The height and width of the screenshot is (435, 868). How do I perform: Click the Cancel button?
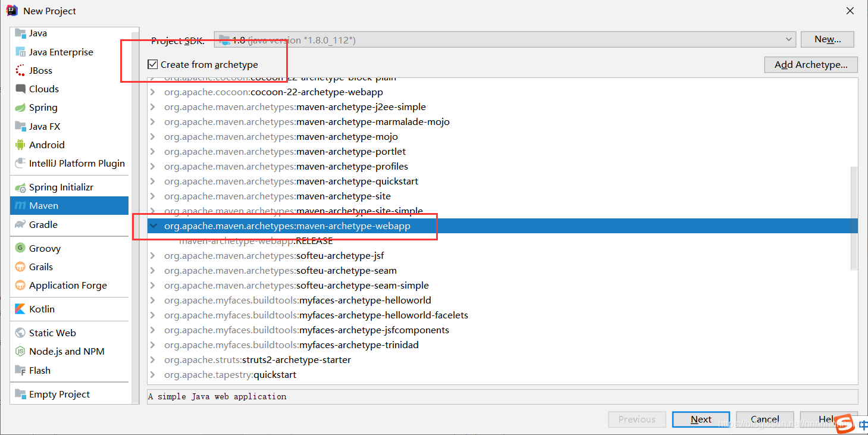[x=764, y=419]
